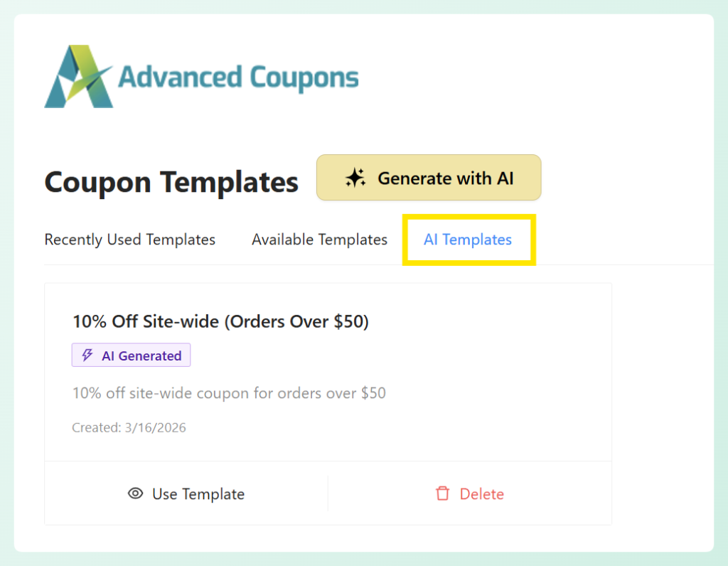The image size is (728, 566).
Task: Click Use Template for the coupon
Action: click(x=186, y=493)
